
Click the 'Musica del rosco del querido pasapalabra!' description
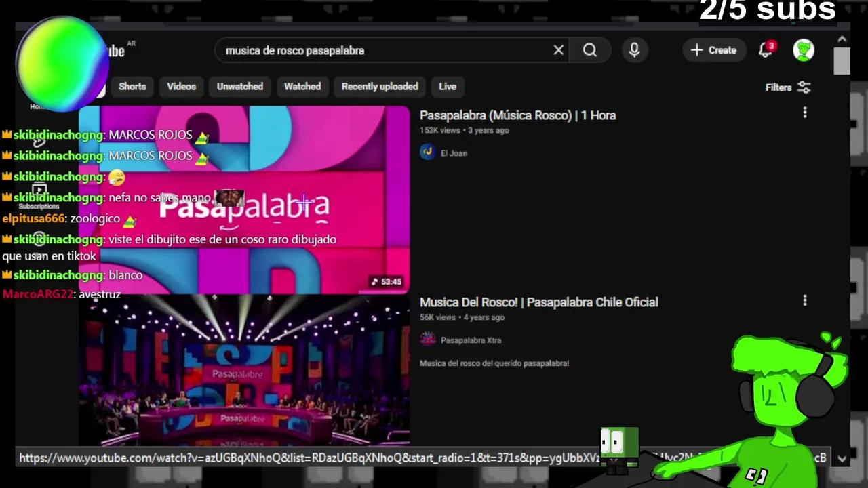494,363
